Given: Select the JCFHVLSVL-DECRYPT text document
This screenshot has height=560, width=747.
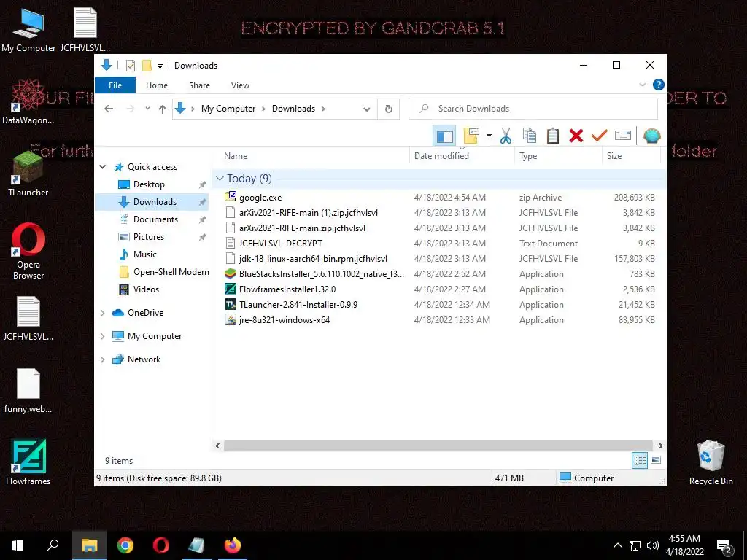Looking at the screenshot, I should 281,244.
